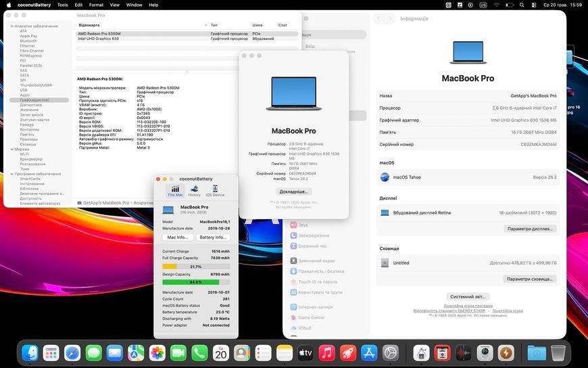
Task: Select Wi-Fi in System Information sidebar
Action: [24, 154]
